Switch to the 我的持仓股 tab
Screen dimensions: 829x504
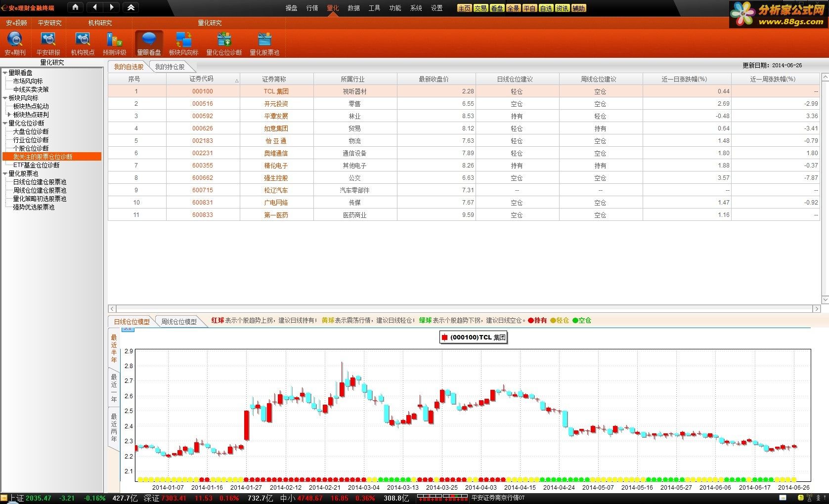[170, 67]
